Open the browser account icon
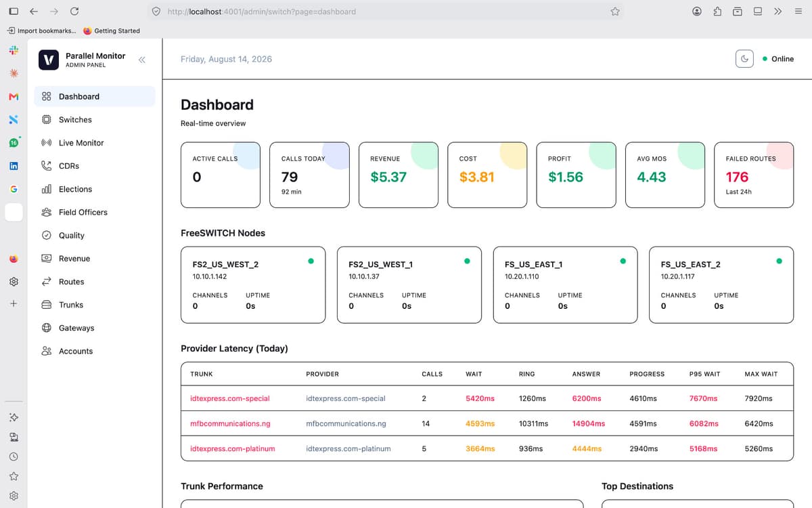Image resolution: width=812 pixels, height=508 pixels. (x=697, y=12)
